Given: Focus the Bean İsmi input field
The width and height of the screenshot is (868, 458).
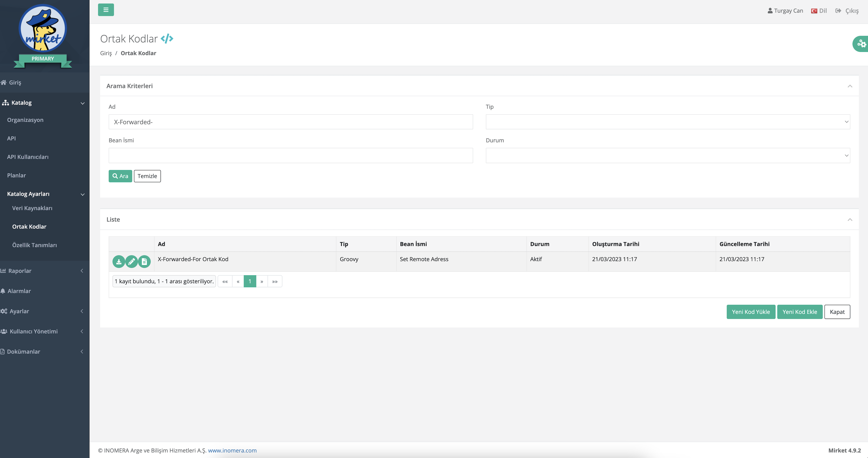Looking at the screenshot, I should point(291,156).
